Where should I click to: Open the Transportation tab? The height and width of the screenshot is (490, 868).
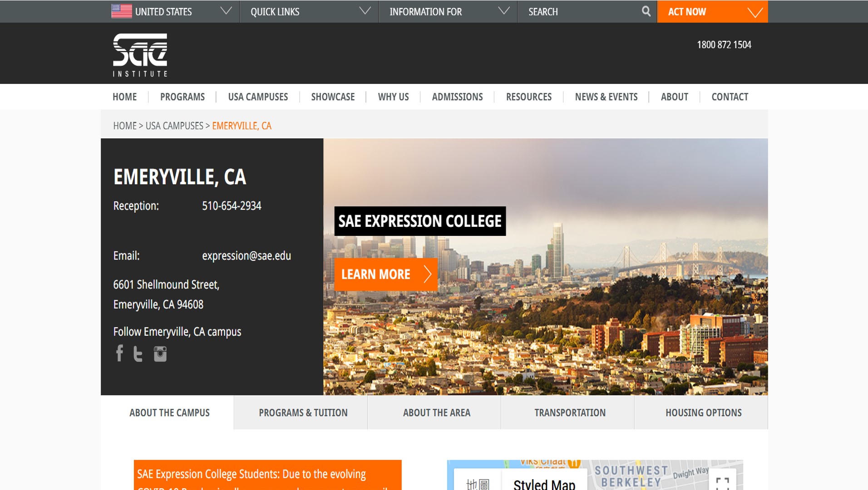[570, 412]
